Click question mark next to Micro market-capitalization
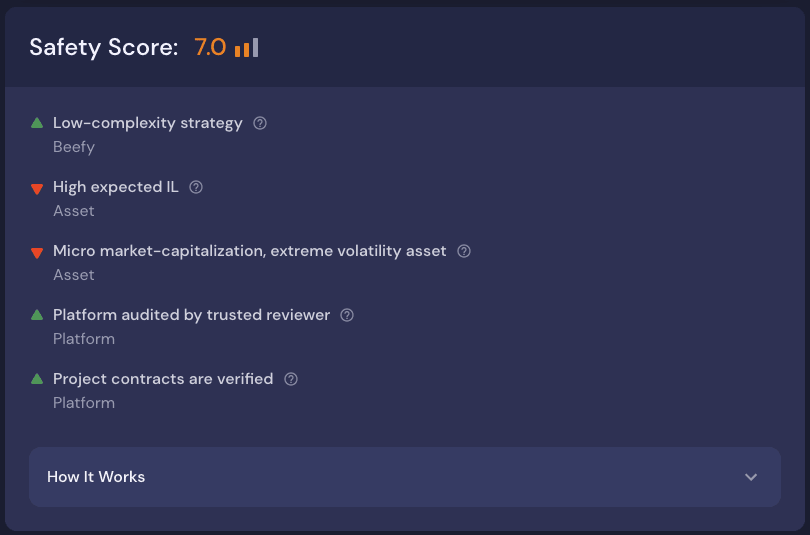This screenshot has width=810, height=535. [464, 251]
